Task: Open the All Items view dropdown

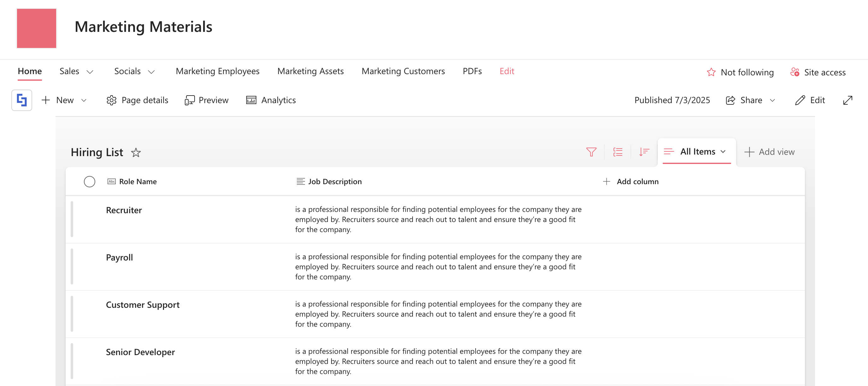Action: pyautogui.click(x=696, y=152)
